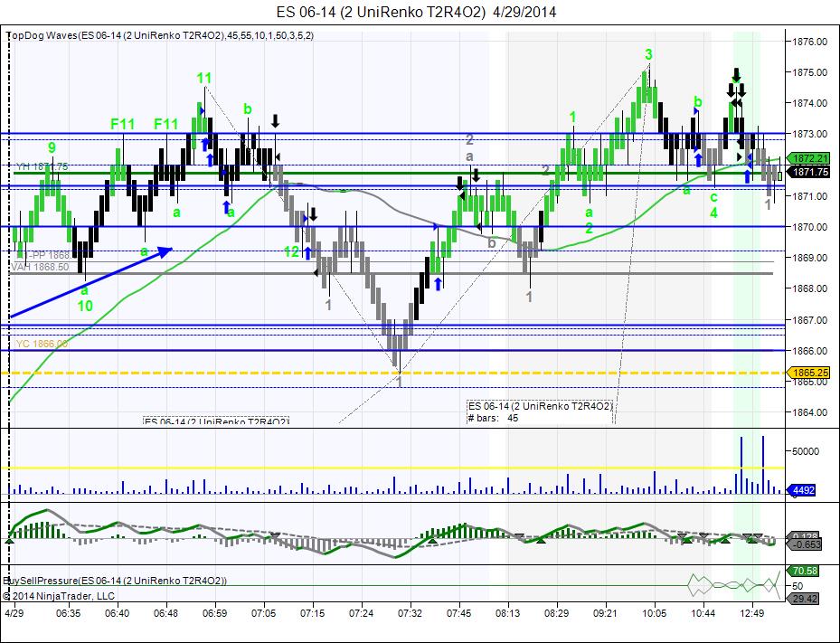840x643 pixels.
Task: Click the 1870.00 price axis label
Action: click(809, 227)
